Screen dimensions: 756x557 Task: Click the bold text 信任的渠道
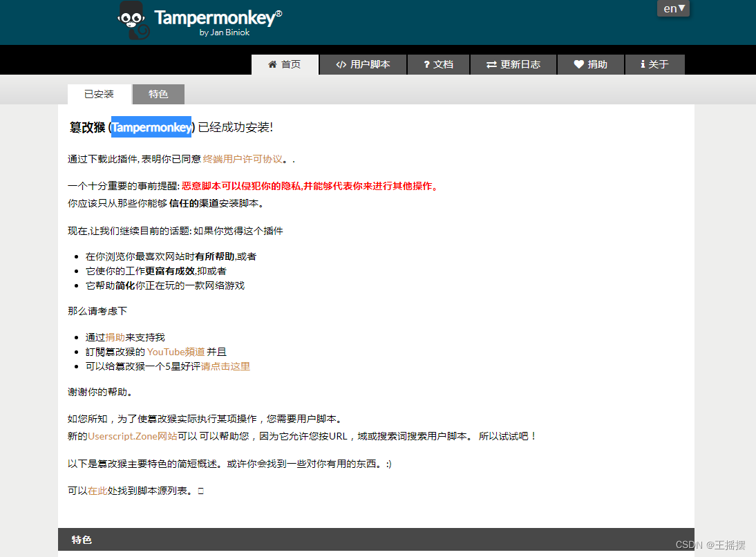pos(193,203)
